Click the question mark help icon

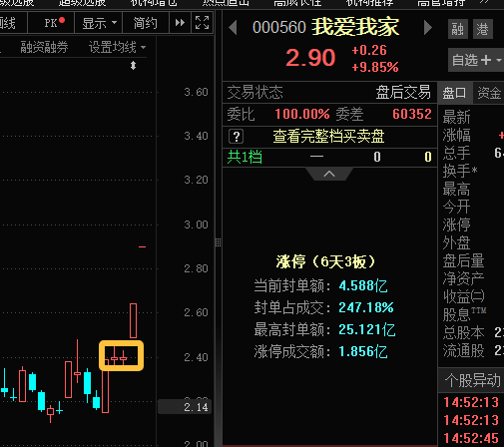(x=237, y=136)
